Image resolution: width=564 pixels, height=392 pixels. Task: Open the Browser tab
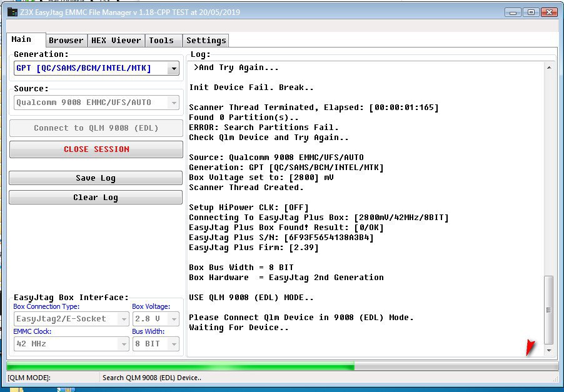(66, 41)
